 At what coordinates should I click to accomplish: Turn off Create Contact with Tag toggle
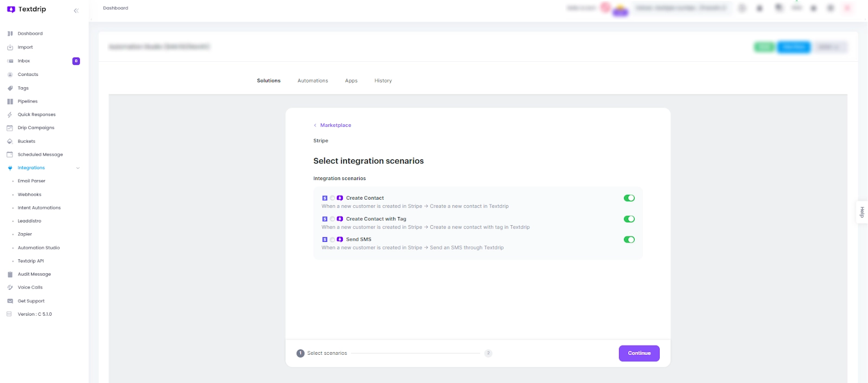[x=629, y=219]
